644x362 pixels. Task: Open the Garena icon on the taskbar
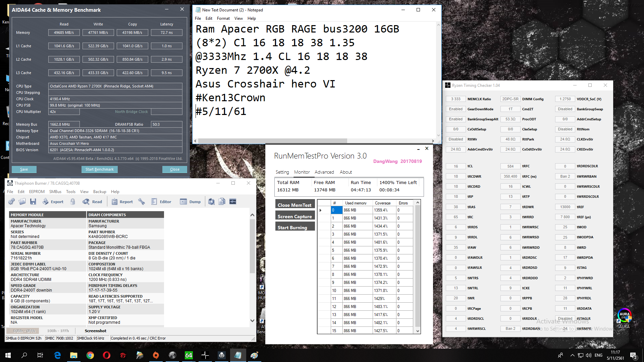[123, 355]
